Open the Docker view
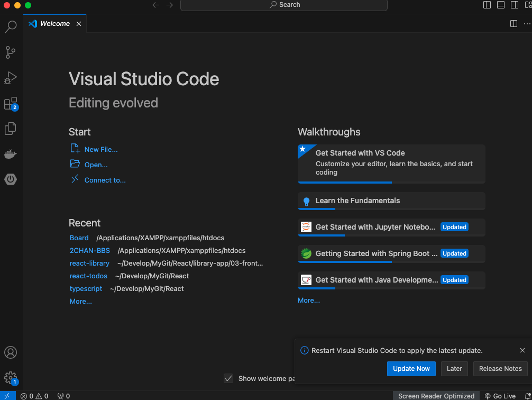 [x=11, y=154]
